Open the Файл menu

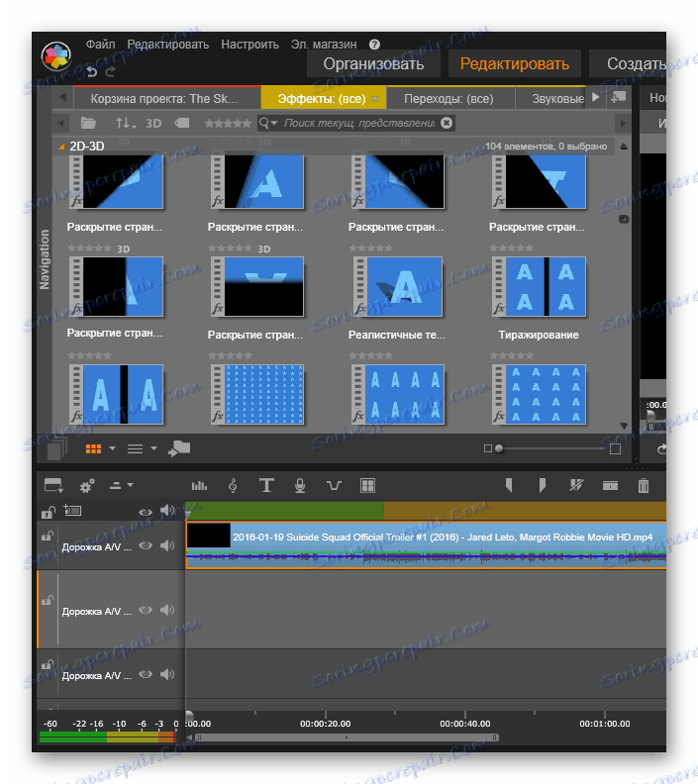pyautogui.click(x=100, y=45)
